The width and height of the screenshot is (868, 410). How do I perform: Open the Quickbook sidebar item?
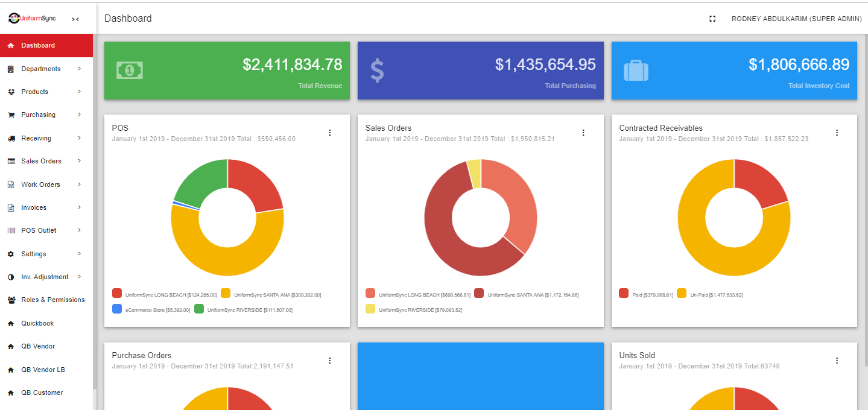[x=46, y=324]
